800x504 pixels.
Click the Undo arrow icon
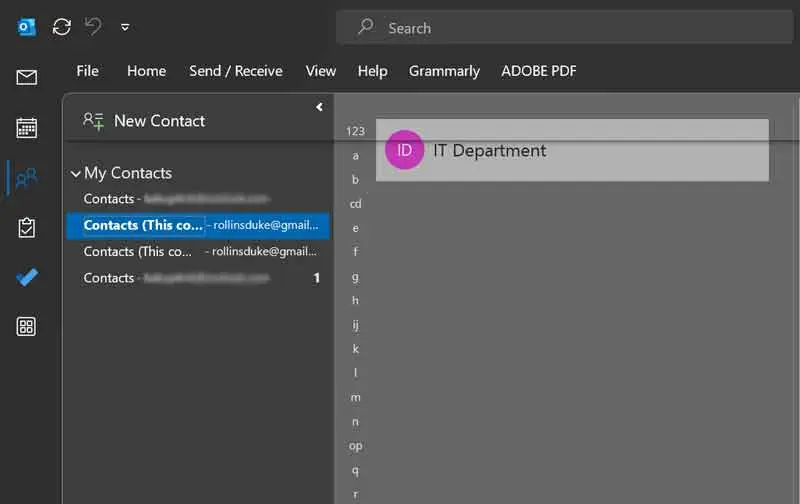[x=93, y=27]
